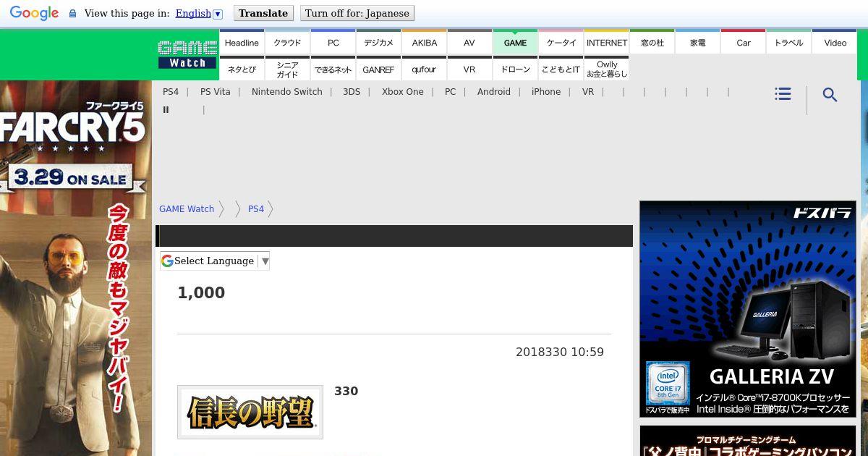Open the シニアガイド tab

point(287,69)
